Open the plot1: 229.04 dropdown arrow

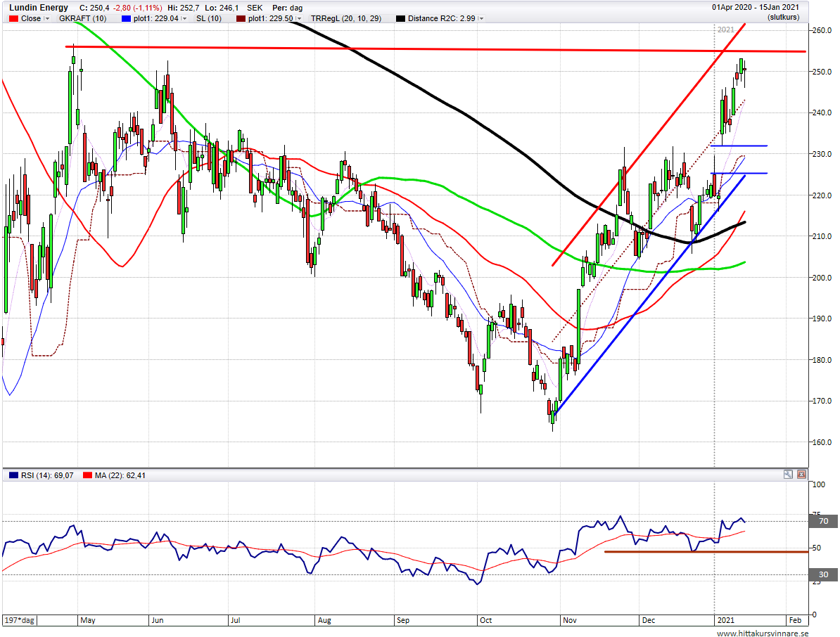coord(184,19)
